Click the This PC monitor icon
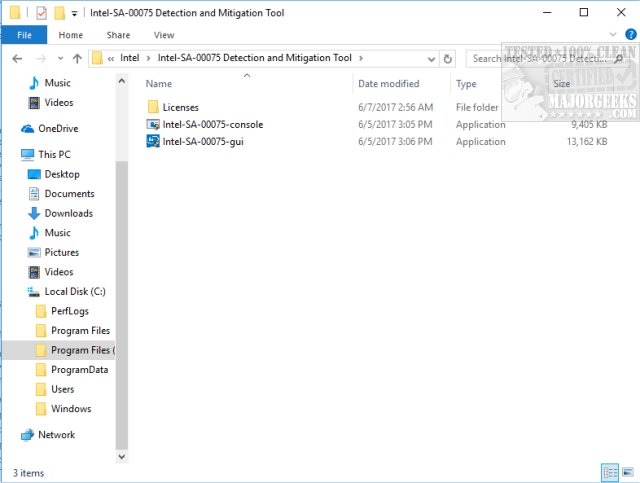 [x=27, y=155]
